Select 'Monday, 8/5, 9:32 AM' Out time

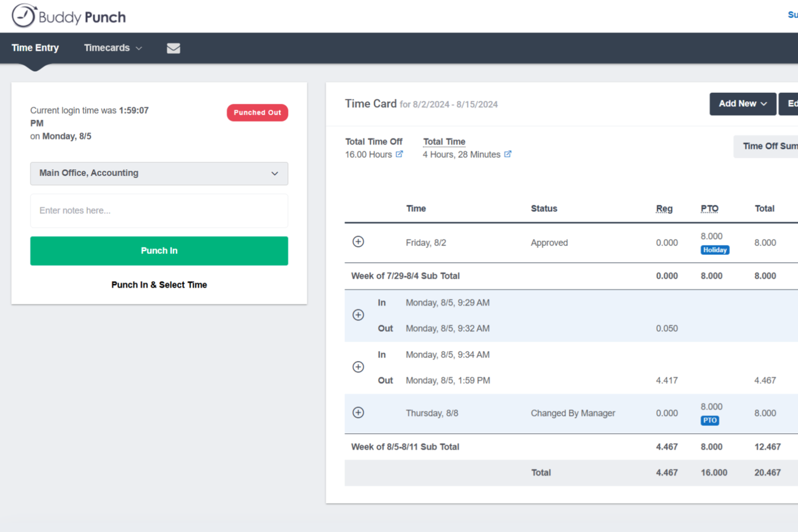click(448, 328)
